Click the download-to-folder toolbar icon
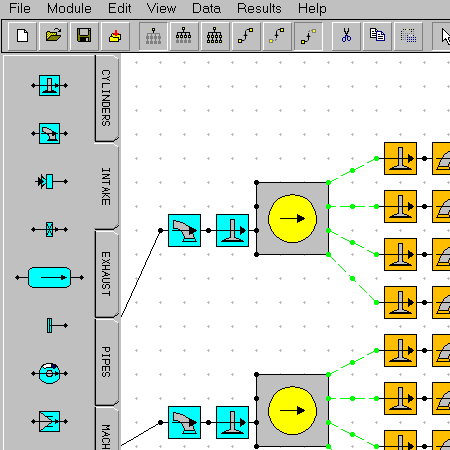The image size is (450, 450). [x=115, y=35]
